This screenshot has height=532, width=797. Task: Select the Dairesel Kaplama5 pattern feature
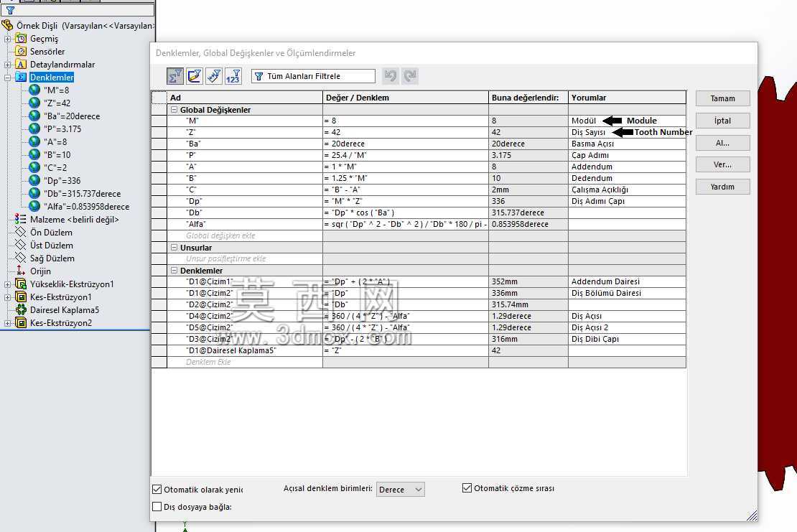(x=65, y=310)
